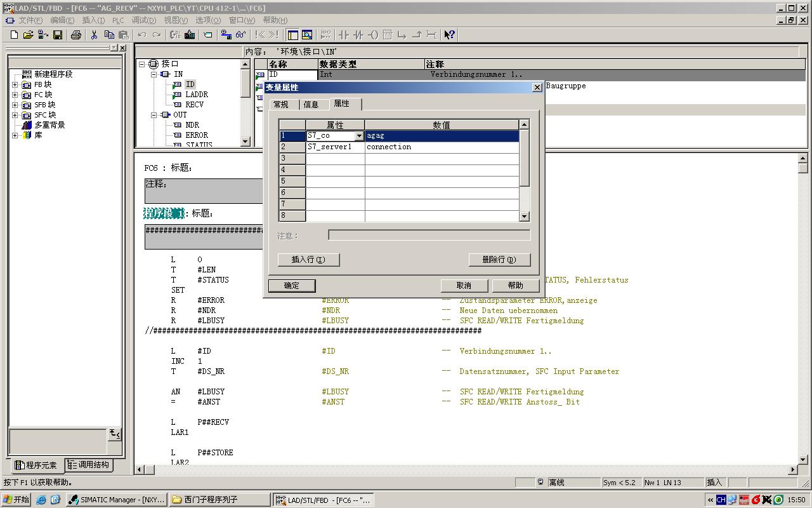812x508 pixels.
Task: Click the 删除行(D) button
Action: click(x=499, y=260)
